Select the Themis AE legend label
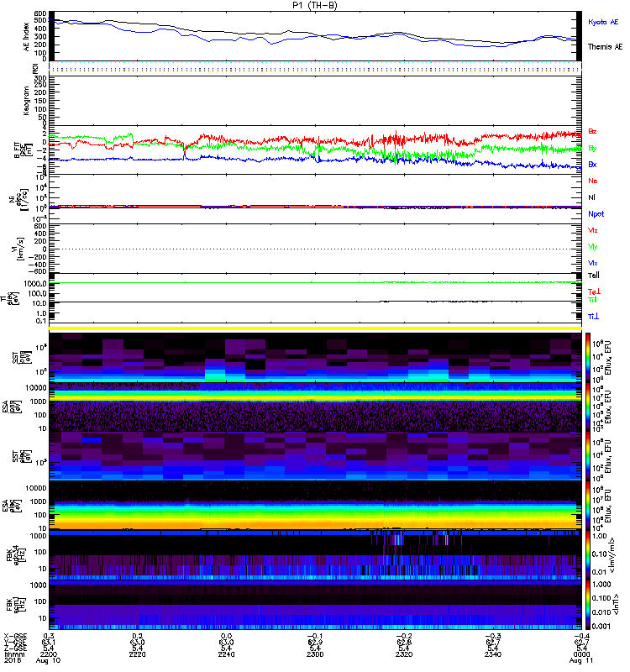This screenshot has height=672, width=630. coord(605,47)
